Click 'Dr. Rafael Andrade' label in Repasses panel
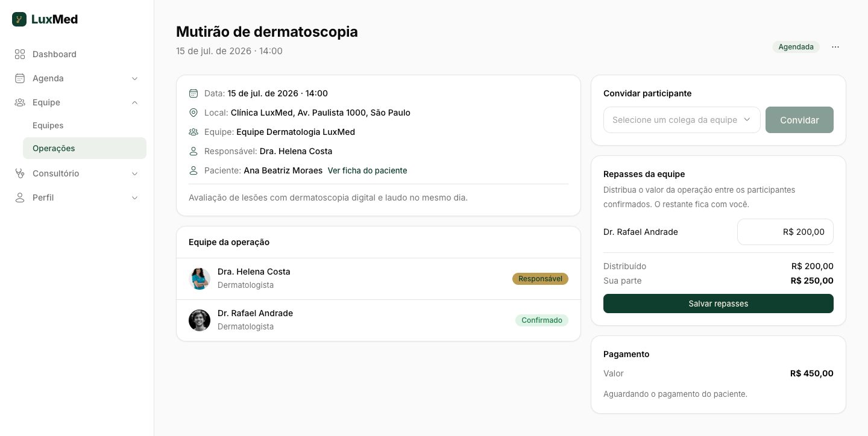This screenshot has width=868, height=436. (x=641, y=232)
